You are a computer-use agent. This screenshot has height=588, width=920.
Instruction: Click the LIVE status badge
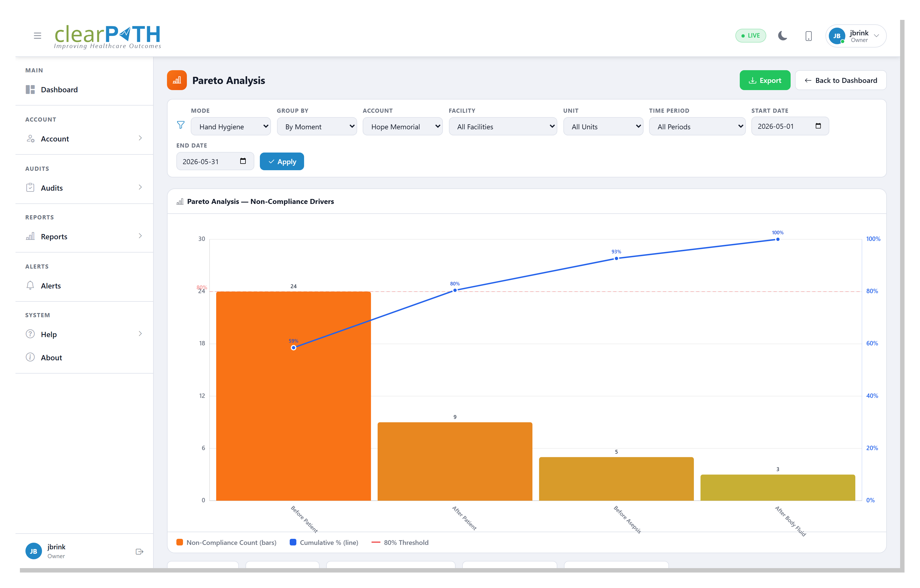[750, 36]
